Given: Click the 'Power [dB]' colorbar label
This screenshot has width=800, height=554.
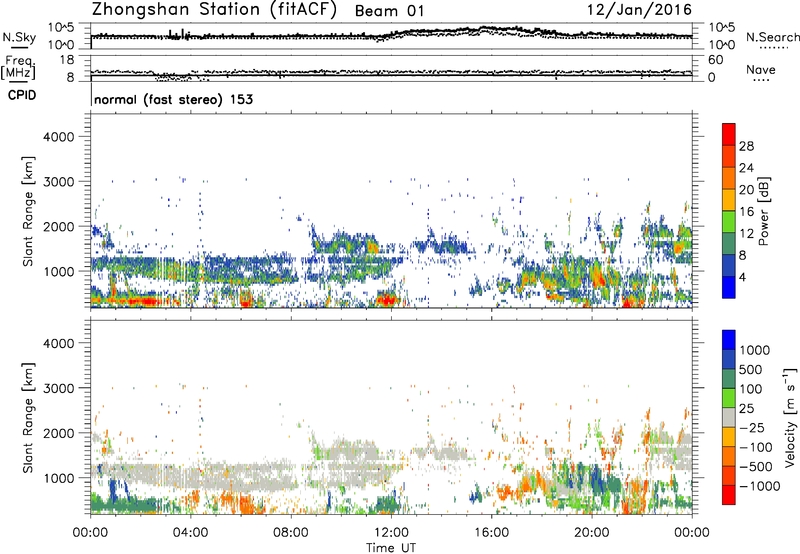Looking at the screenshot, I should point(763,211).
